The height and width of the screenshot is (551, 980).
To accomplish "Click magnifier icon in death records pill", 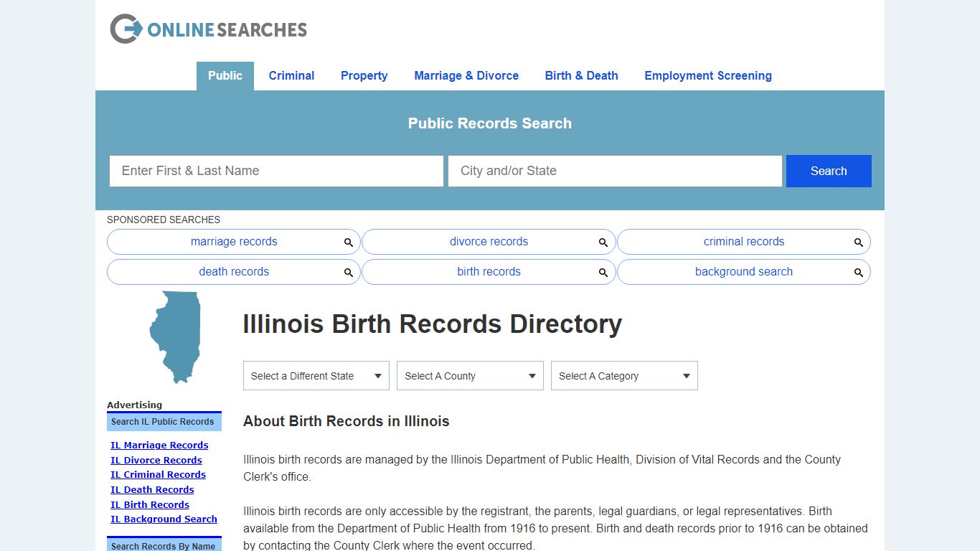I will (349, 273).
